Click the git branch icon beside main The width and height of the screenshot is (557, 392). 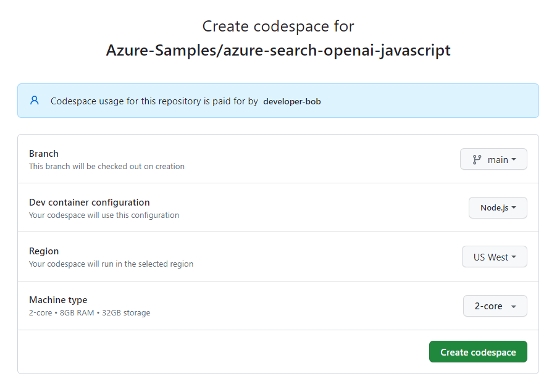(x=476, y=159)
